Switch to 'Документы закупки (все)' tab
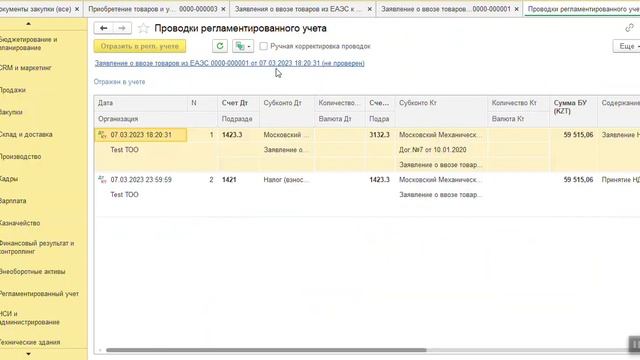The image size is (640, 360). coord(36,9)
